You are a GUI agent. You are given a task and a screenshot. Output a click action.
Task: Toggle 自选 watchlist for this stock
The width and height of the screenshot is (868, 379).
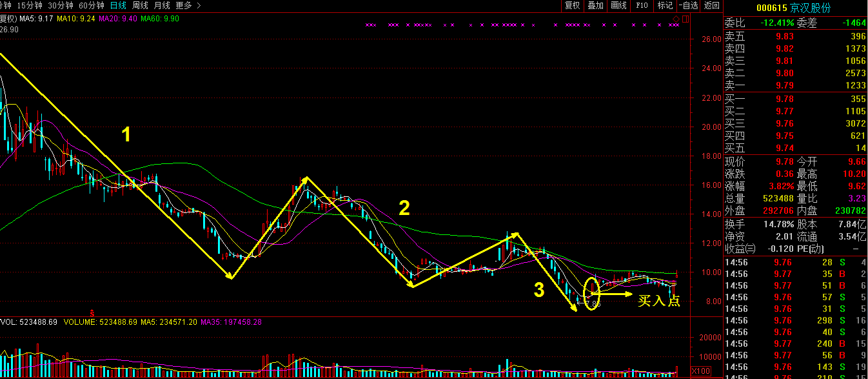point(688,5)
